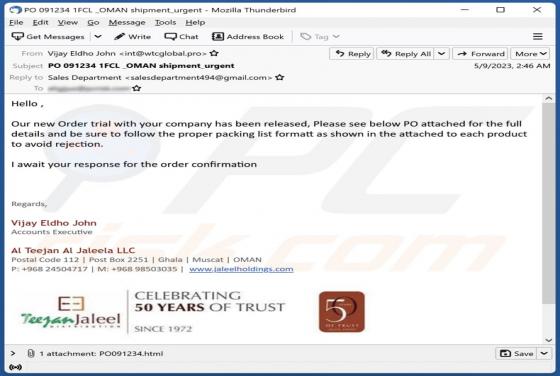Screen dimensions: 560x376
Task: Expand the Reply All dropdown arrow
Action: (442, 54)
